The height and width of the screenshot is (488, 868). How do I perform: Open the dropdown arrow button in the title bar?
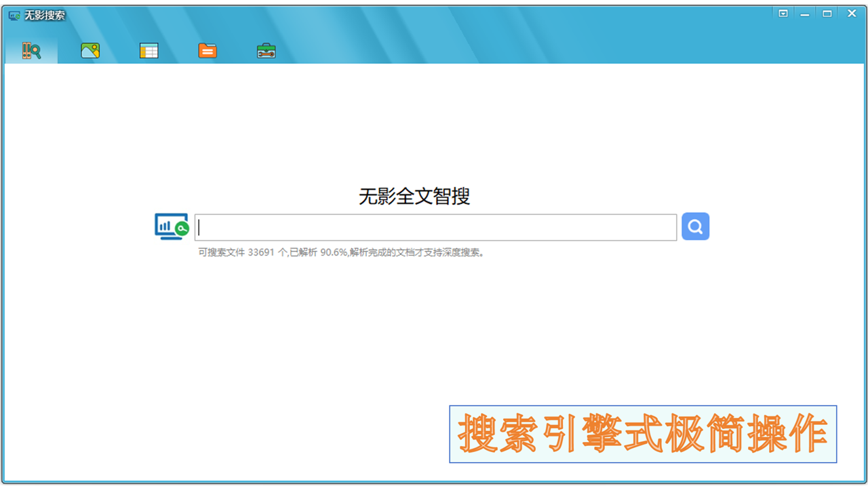coord(783,12)
